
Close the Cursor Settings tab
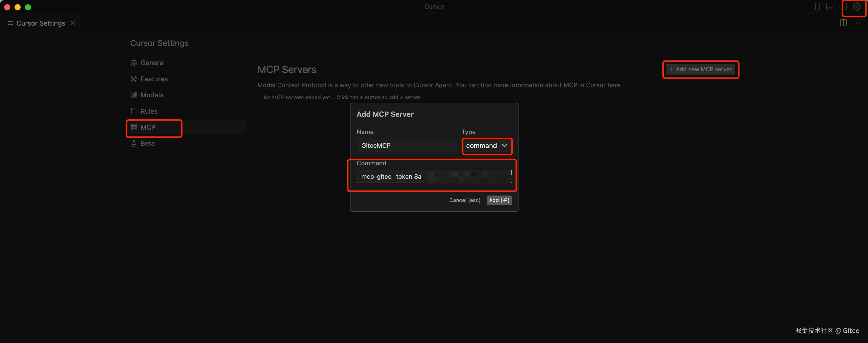(72, 23)
